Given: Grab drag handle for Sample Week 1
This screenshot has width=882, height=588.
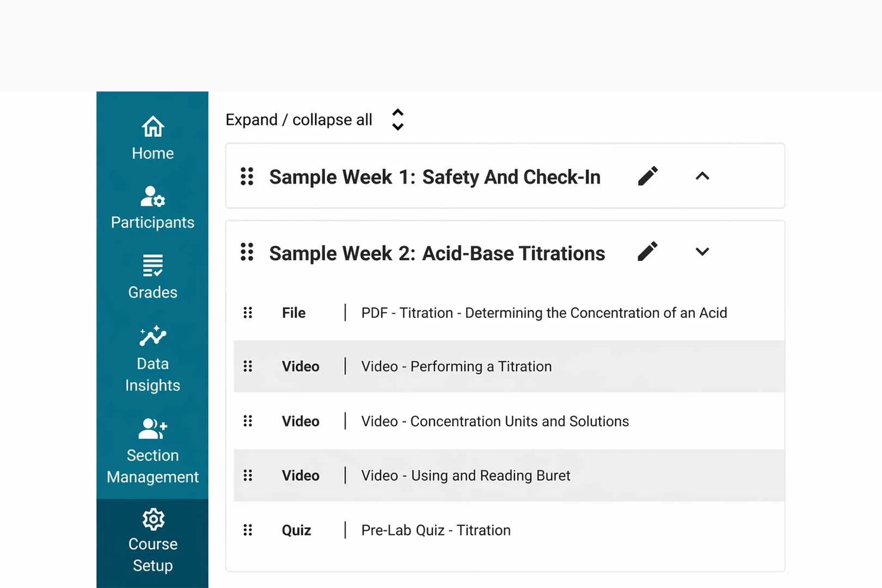Looking at the screenshot, I should click(247, 176).
